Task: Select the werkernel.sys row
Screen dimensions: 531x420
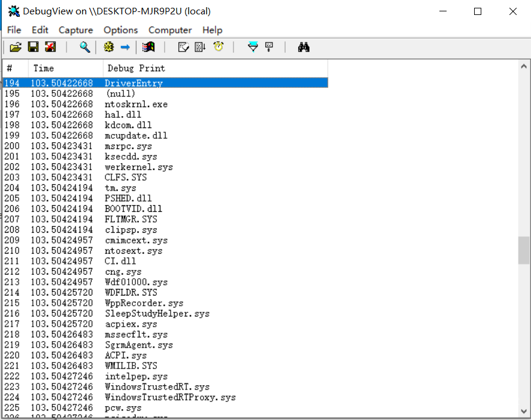Action: point(166,167)
